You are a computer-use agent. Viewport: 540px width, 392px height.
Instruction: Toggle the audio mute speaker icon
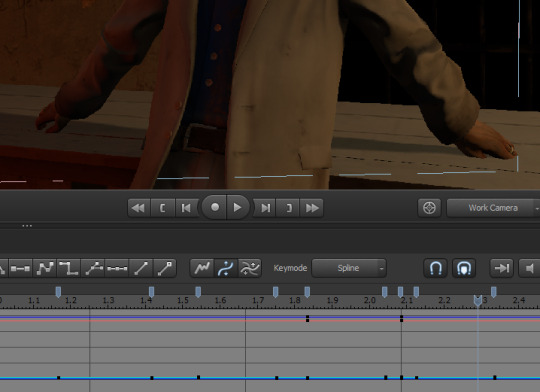(x=530, y=268)
